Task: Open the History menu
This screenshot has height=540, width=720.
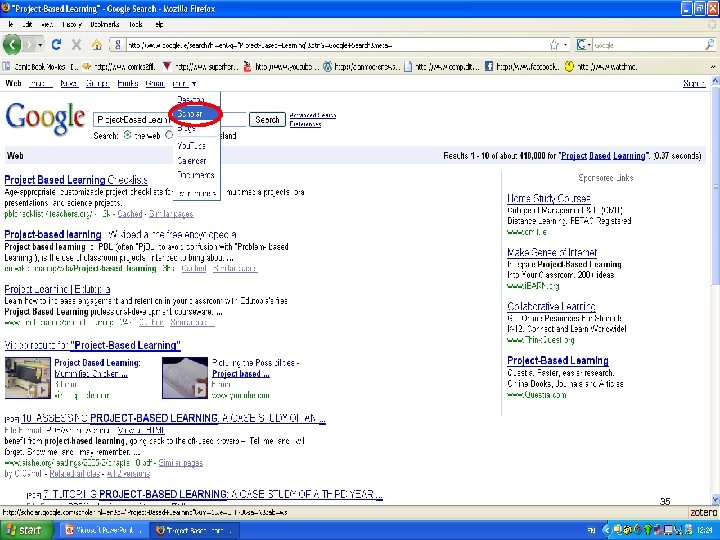Action: click(72, 24)
